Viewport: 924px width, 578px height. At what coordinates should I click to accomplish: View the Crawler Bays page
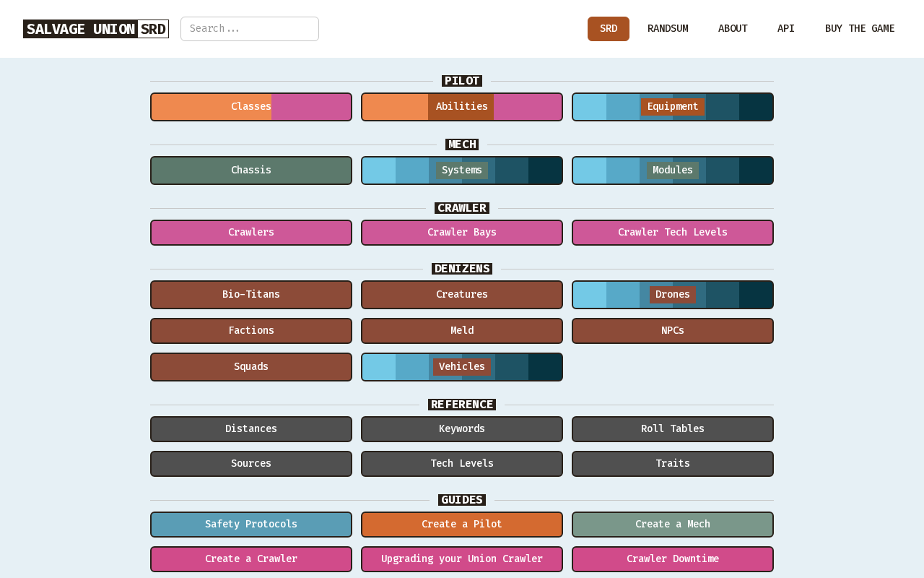[x=462, y=233]
